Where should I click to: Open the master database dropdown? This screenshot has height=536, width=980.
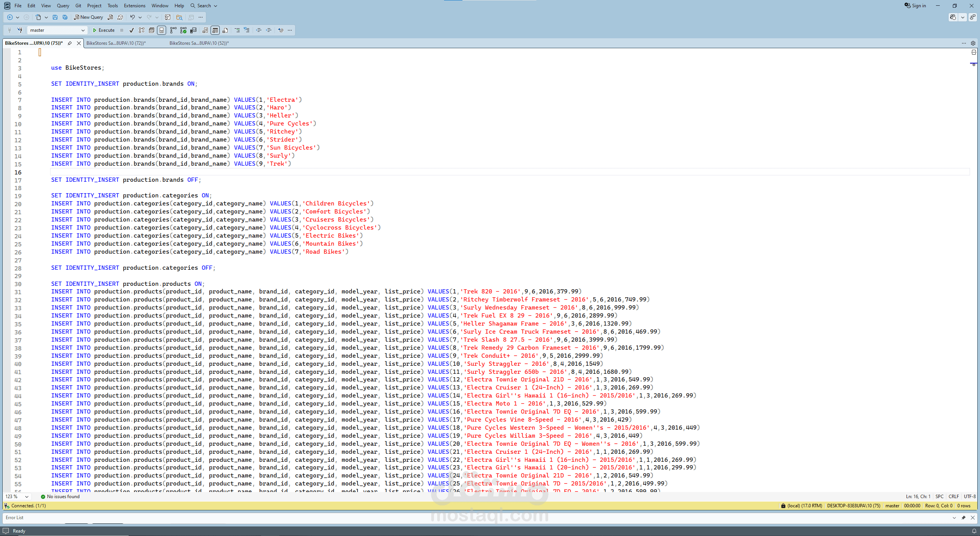(x=82, y=30)
